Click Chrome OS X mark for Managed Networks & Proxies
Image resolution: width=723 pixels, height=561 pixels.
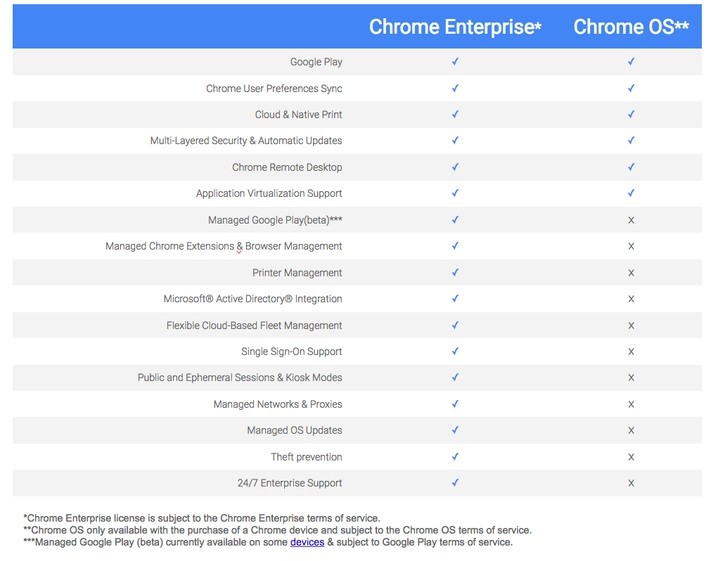[631, 404]
